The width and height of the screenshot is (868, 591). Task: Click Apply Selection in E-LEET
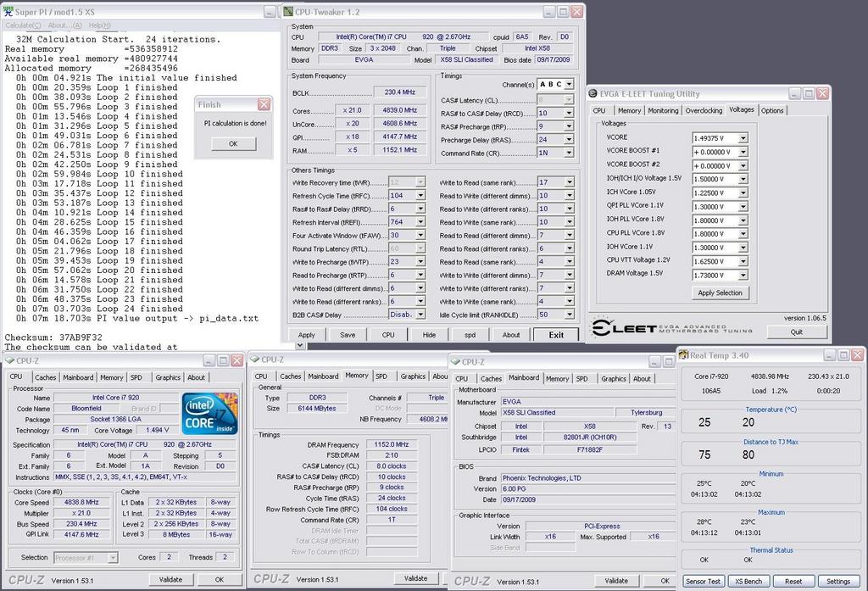(x=720, y=293)
